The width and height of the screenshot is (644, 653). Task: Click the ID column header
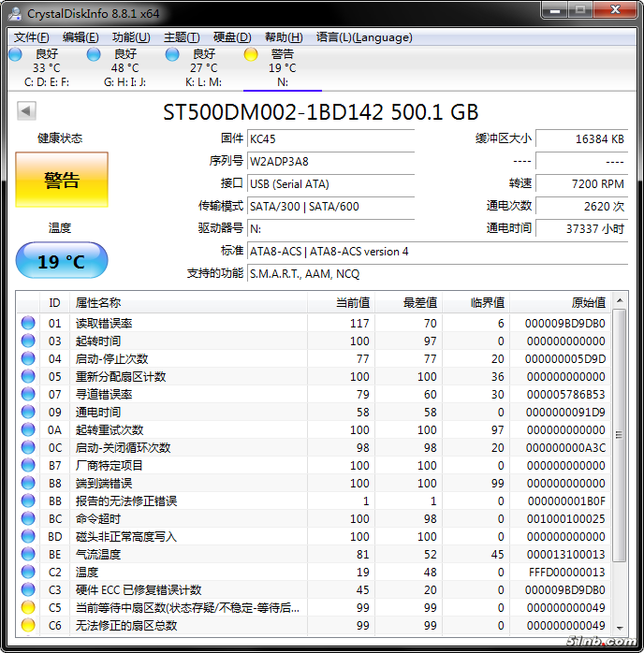[x=54, y=303]
